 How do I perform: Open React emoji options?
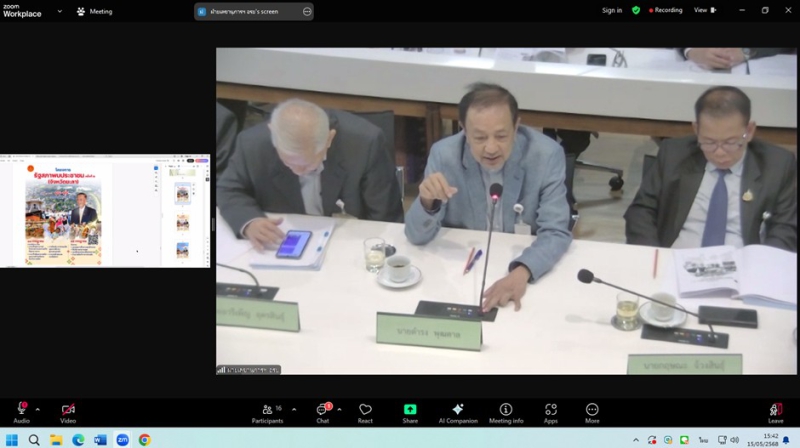click(x=365, y=412)
